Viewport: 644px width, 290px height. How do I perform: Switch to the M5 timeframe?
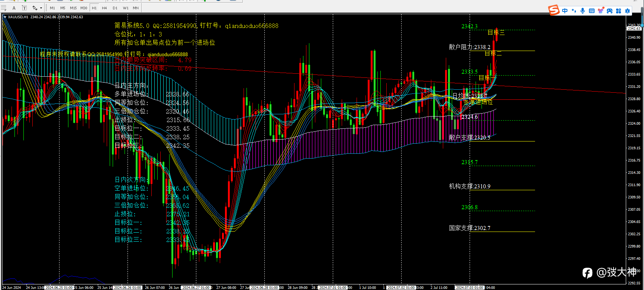[x=62, y=8]
